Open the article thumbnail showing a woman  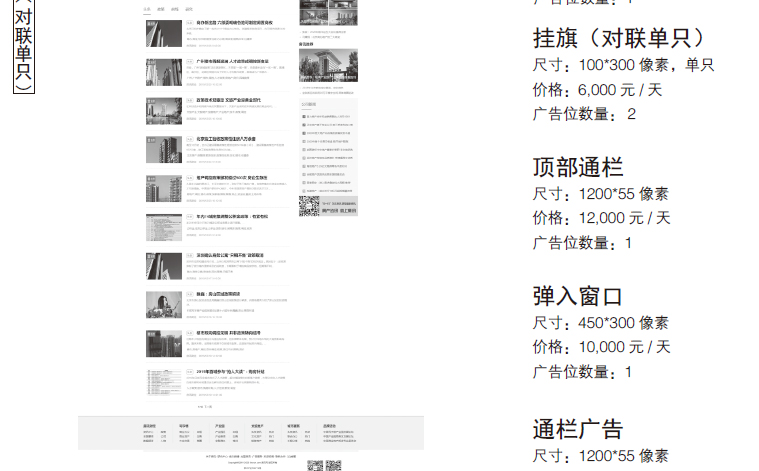tap(164, 304)
